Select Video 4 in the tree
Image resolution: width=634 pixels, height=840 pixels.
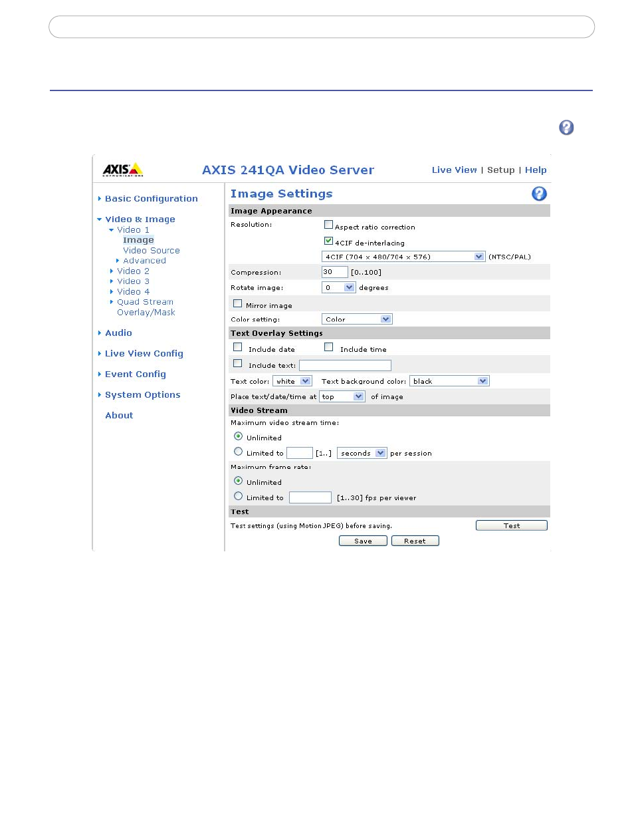[133, 291]
